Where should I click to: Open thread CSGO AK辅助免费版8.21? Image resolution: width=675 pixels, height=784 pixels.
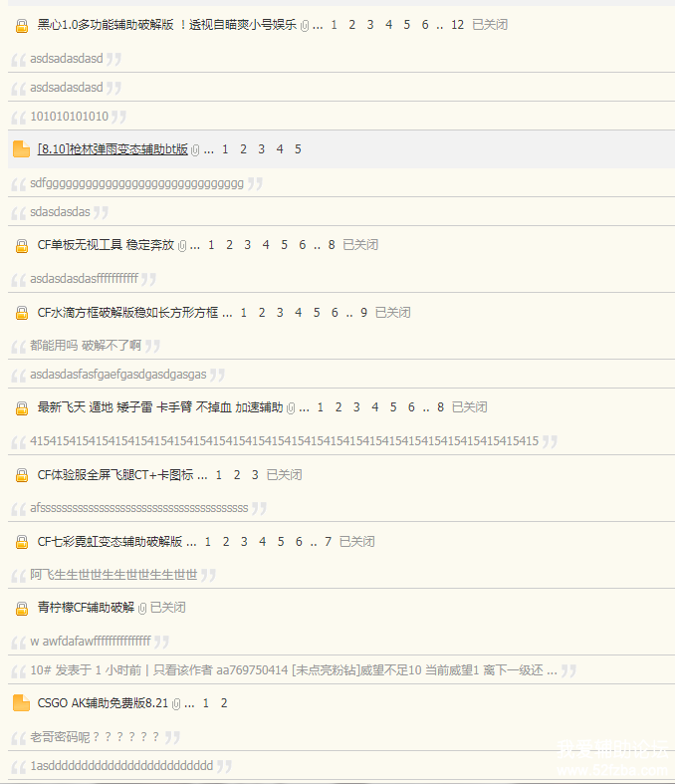(x=103, y=703)
